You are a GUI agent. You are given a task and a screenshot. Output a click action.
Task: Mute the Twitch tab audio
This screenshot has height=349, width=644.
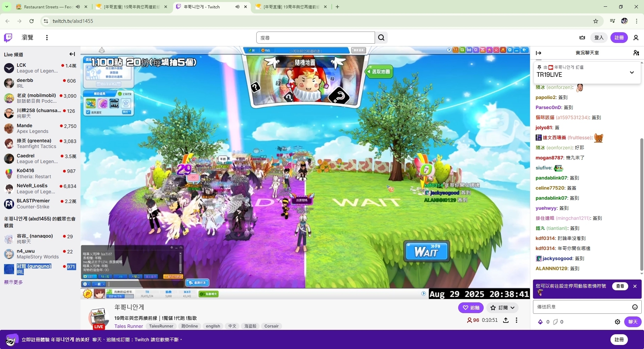(237, 7)
